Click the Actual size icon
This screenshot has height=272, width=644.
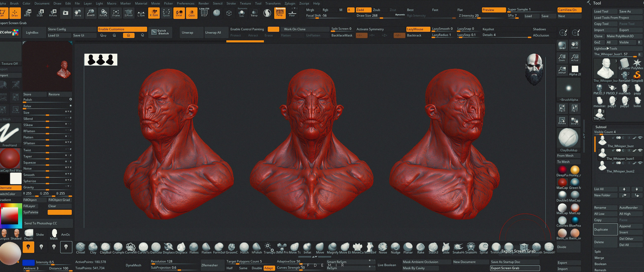pos(575,58)
